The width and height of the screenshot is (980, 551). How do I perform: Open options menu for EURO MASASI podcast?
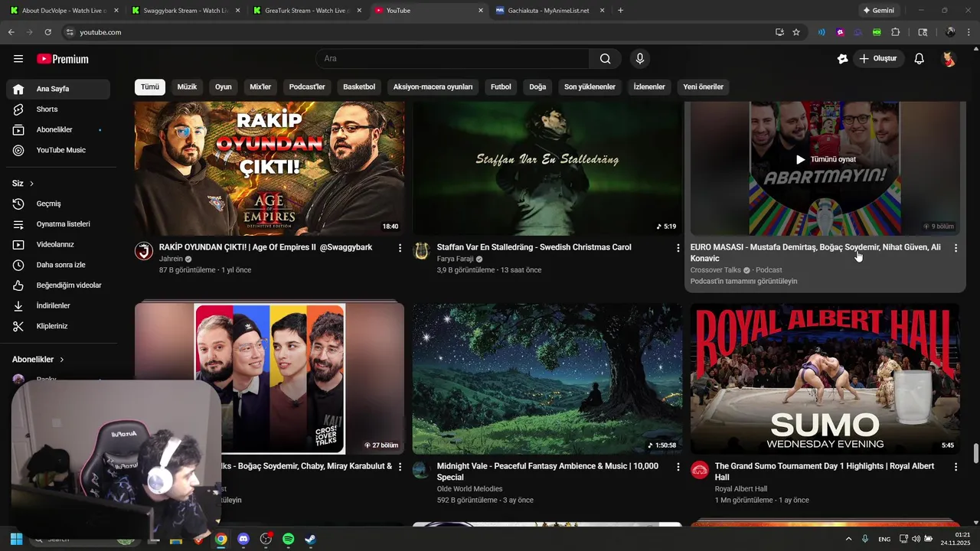[955, 248]
